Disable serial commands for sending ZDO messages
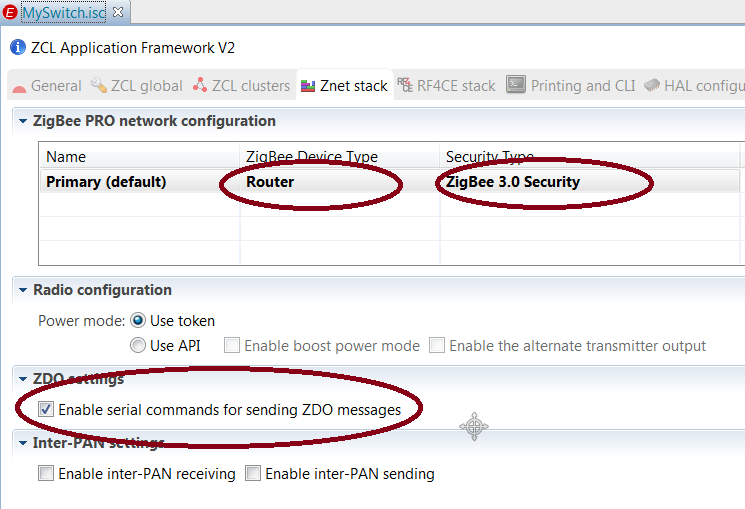745x509 pixels. point(46,409)
